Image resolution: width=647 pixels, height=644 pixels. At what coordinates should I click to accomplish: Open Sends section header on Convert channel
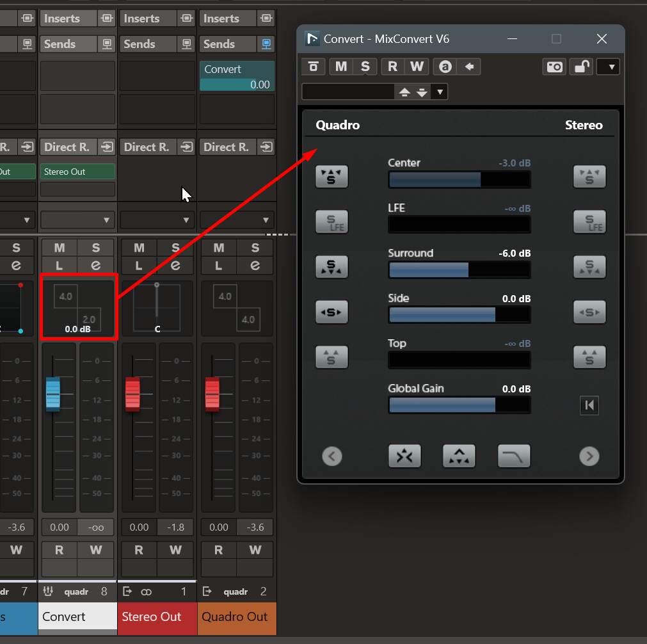pos(69,44)
